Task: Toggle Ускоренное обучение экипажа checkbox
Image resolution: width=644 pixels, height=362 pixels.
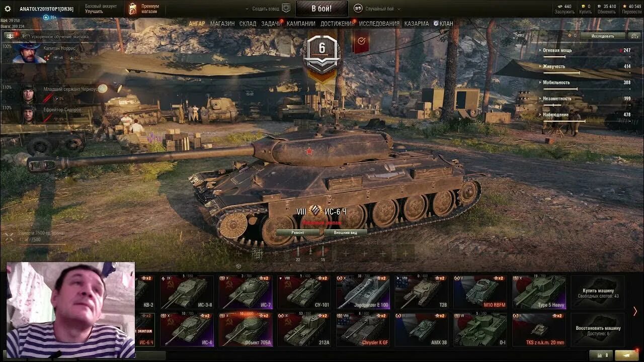Action: tap(28, 37)
